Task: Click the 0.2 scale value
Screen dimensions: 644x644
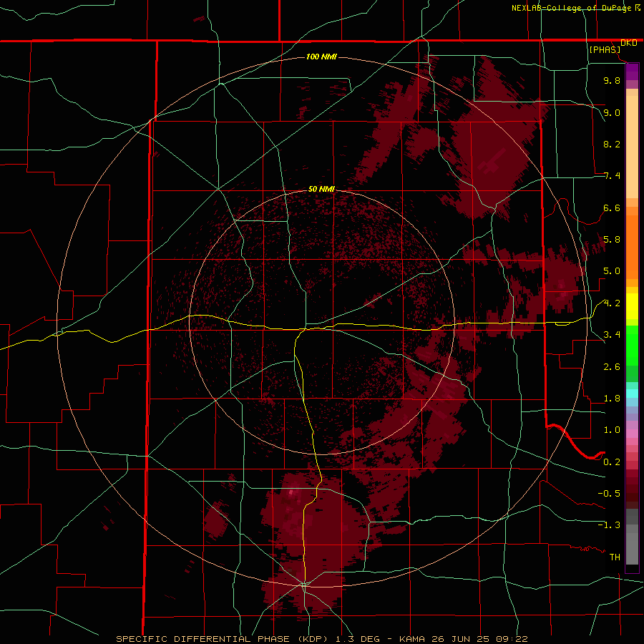Action: pos(612,462)
